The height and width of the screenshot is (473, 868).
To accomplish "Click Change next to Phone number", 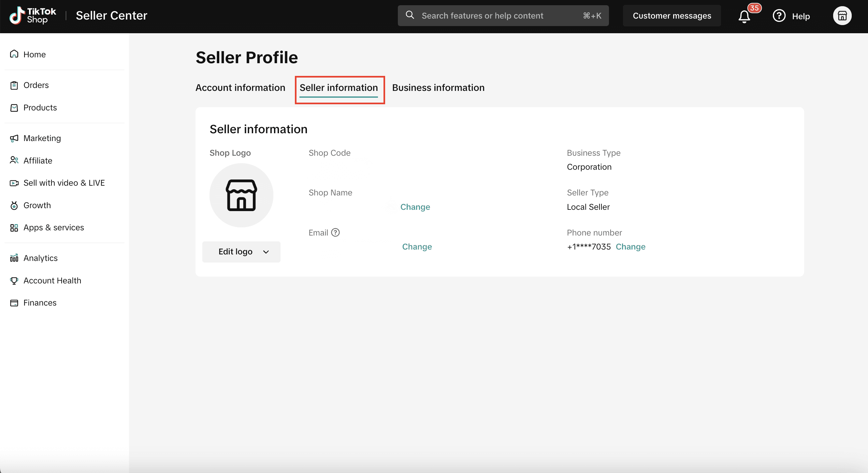I will point(630,247).
